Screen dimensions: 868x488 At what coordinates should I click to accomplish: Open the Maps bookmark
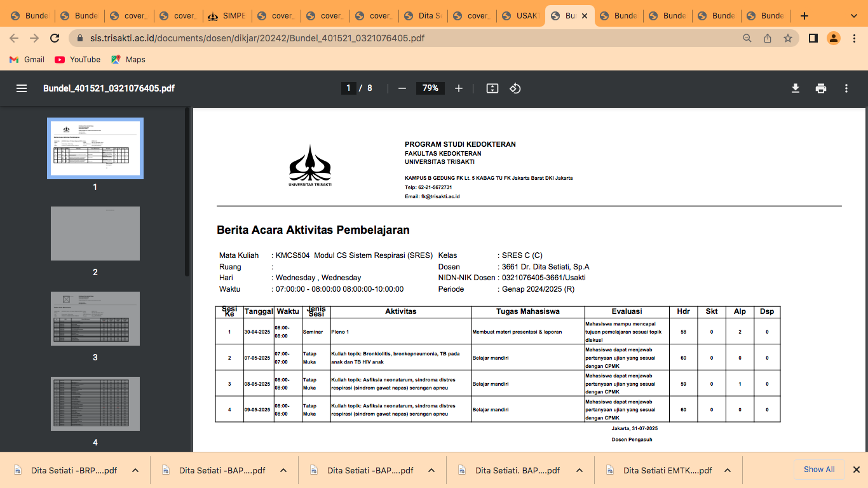click(128, 59)
